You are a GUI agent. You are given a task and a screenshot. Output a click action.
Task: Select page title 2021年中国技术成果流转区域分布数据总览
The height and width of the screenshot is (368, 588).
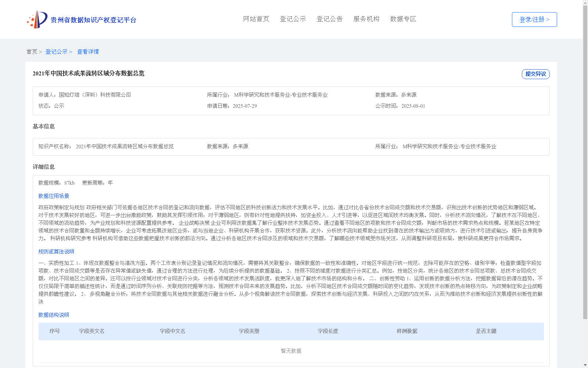(89, 74)
